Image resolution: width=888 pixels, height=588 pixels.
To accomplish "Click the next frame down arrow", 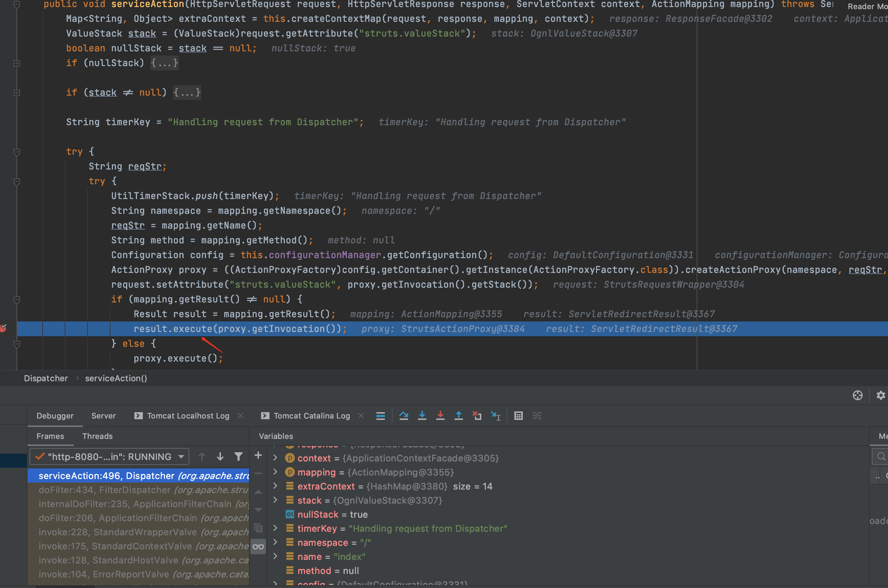I will [220, 456].
